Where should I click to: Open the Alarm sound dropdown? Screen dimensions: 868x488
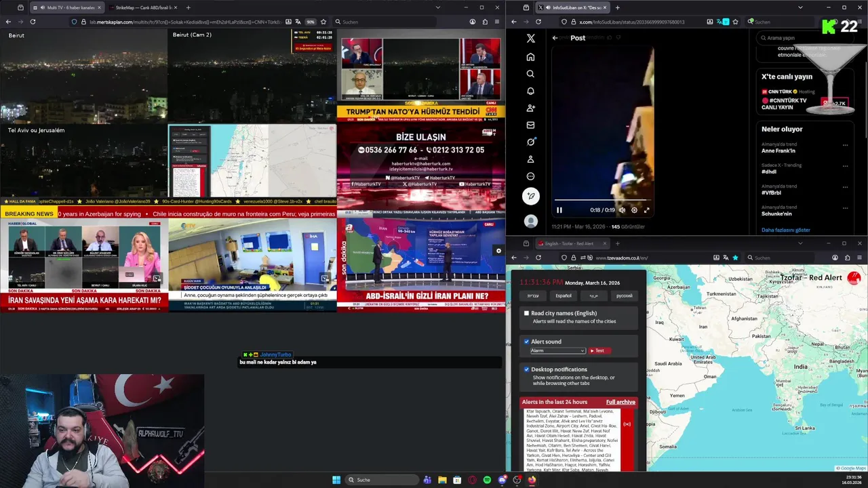[x=557, y=350]
